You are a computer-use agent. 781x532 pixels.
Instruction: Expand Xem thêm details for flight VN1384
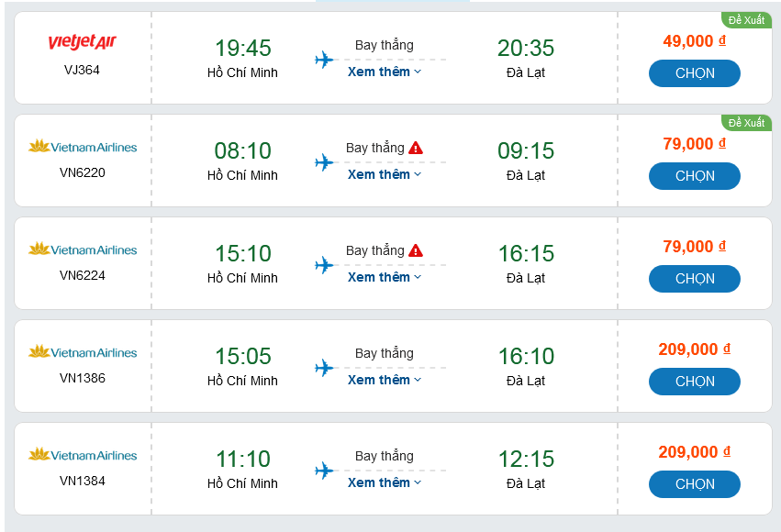pos(385,482)
